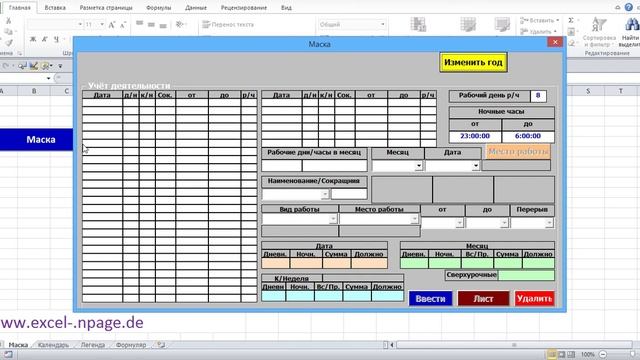Open the quick access toolbar customize arrow
The image size is (640, 360).
point(60,66)
